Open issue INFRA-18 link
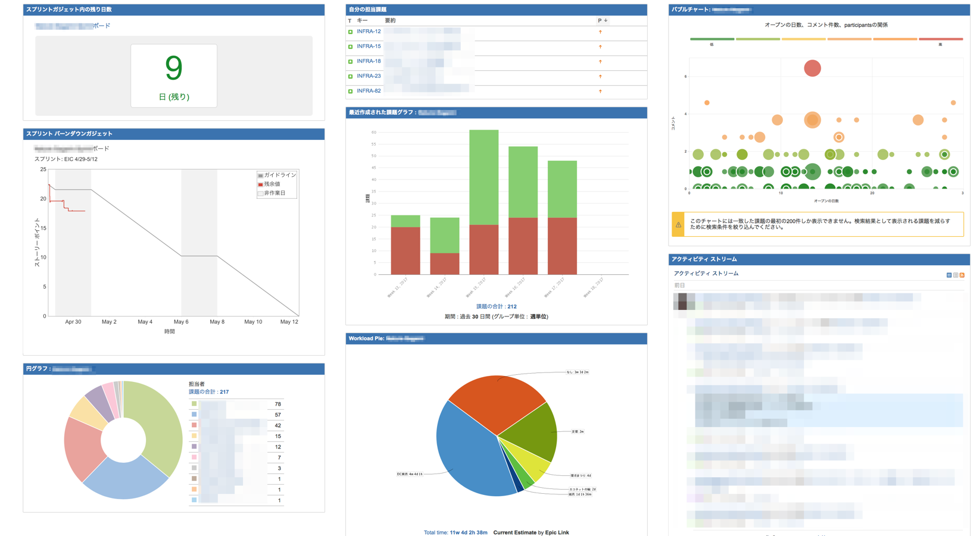 (x=369, y=61)
